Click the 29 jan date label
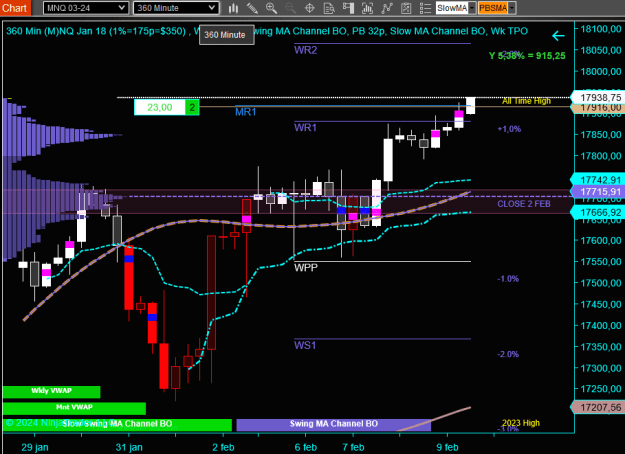The width and height of the screenshot is (625, 454). click(35, 447)
